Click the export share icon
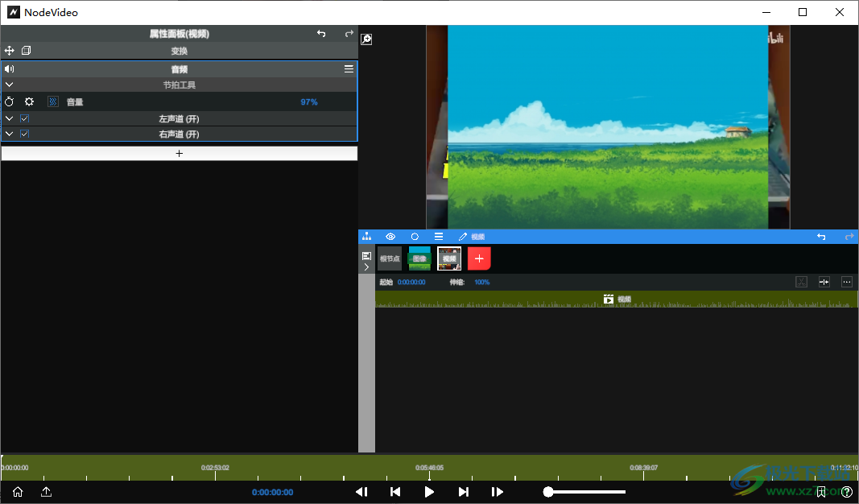Screen dimensions: 859x504 point(47,492)
